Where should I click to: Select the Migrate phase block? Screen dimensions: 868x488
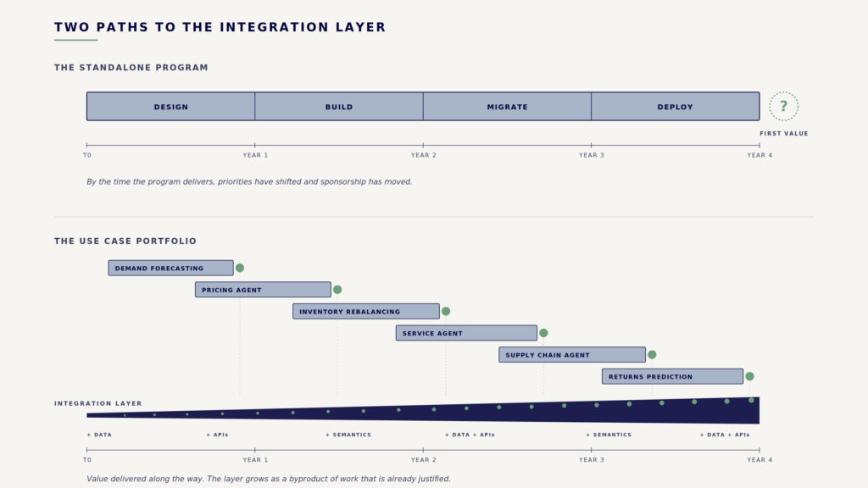click(507, 107)
